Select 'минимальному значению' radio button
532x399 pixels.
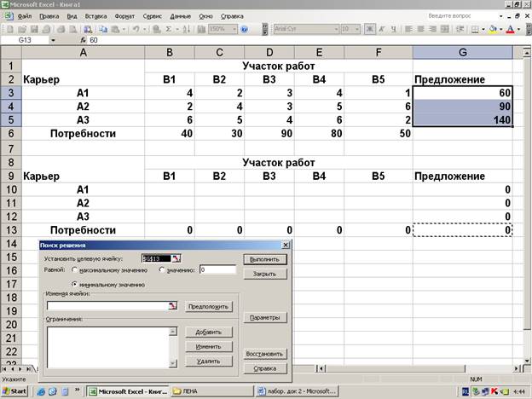pyautogui.click(x=75, y=284)
